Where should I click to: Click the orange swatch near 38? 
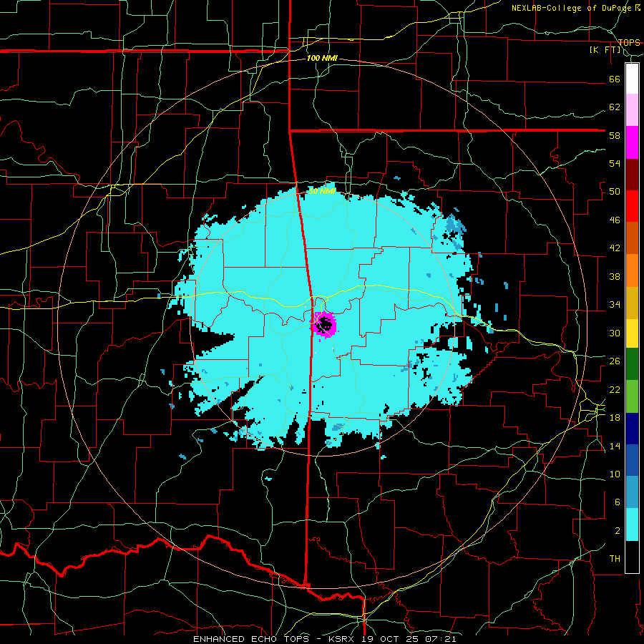click(632, 270)
